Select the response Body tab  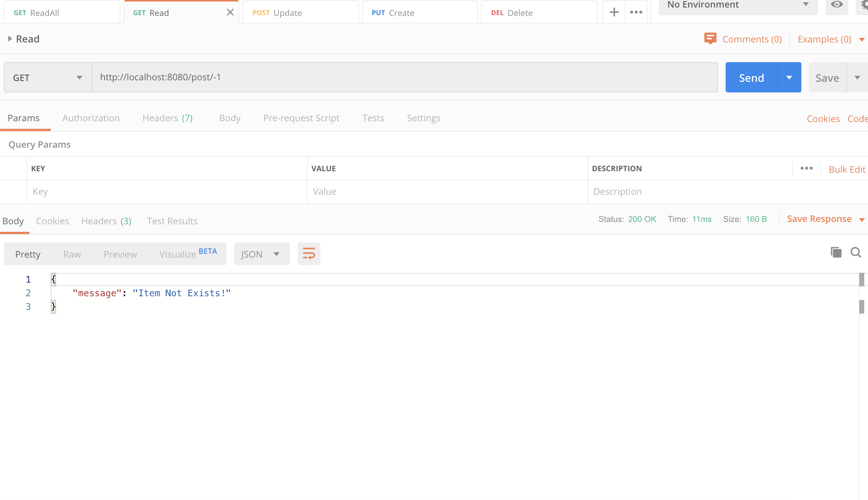[x=13, y=221]
